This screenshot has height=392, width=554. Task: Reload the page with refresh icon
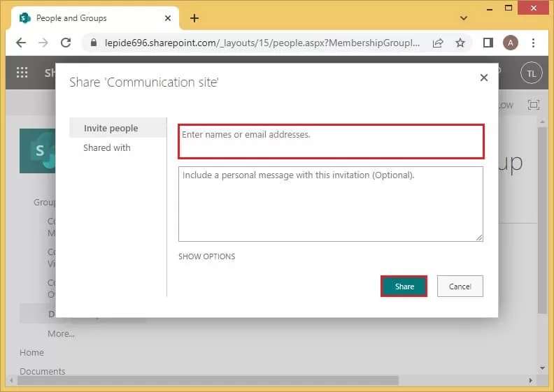[x=66, y=43]
